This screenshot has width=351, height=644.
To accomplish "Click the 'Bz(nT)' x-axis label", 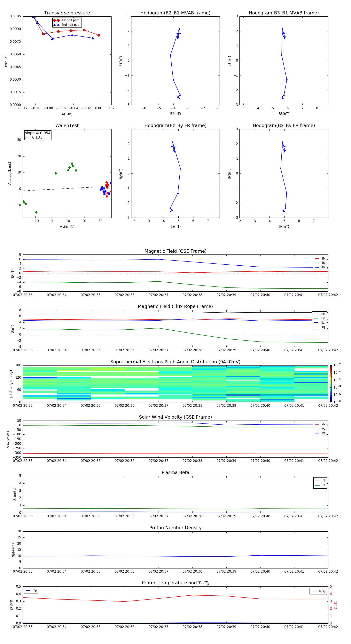I will [175, 227].
